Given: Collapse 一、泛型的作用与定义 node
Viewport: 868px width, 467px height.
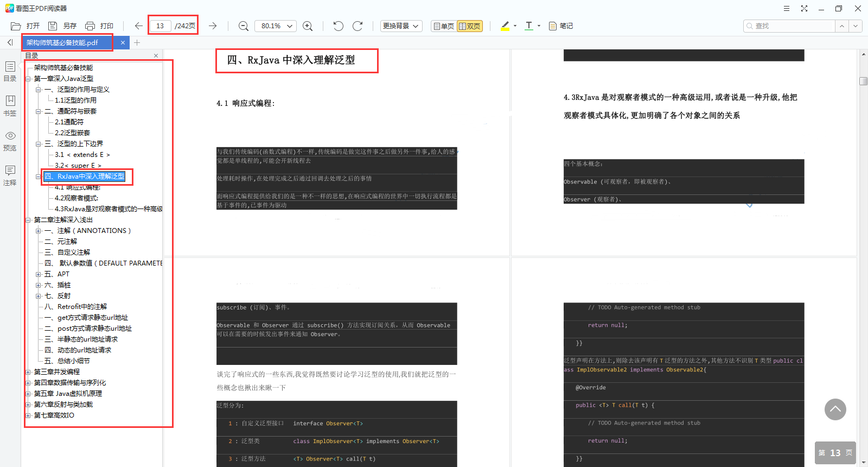Looking at the screenshot, I should (39, 90).
